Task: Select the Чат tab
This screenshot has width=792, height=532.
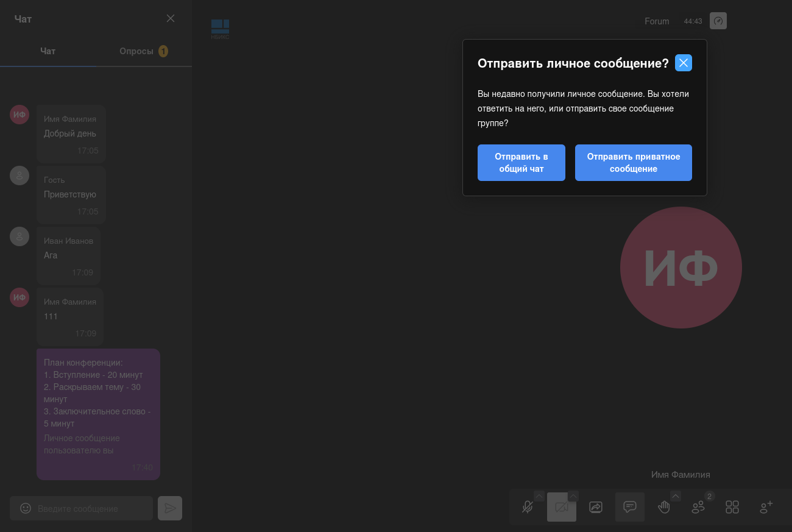Action: pyautogui.click(x=48, y=51)
